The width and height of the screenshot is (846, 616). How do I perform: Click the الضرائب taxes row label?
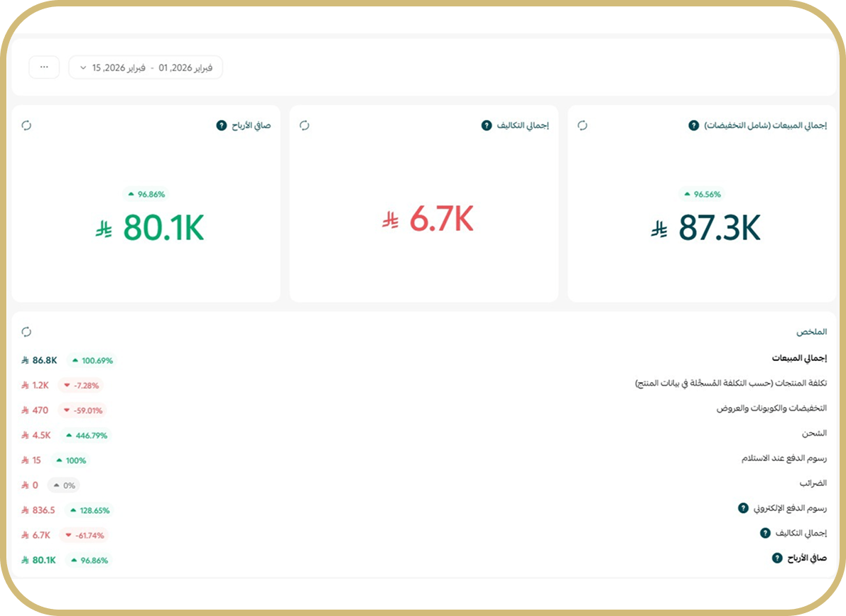813,483
